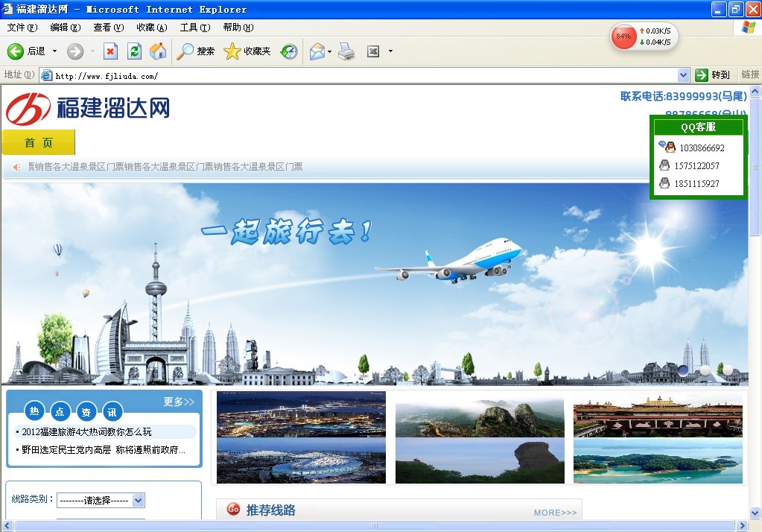Click the Print printer icon

346,51
